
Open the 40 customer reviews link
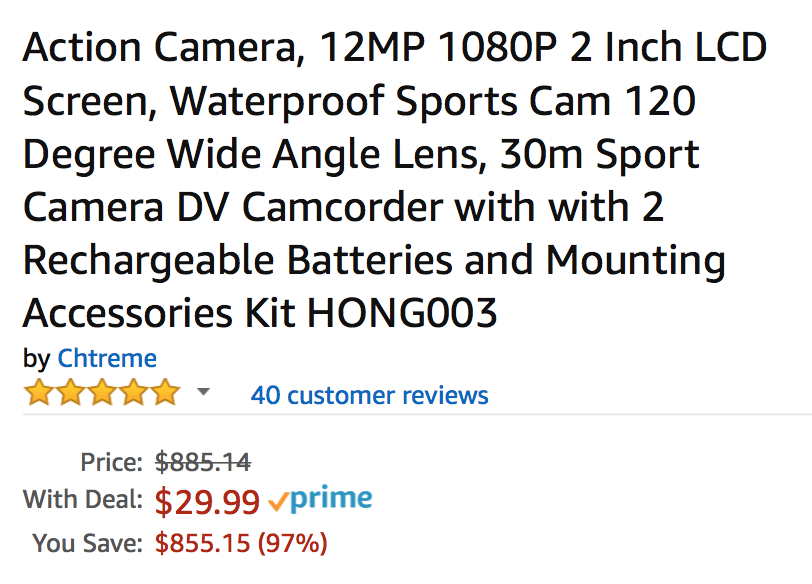tap(369, 396)
